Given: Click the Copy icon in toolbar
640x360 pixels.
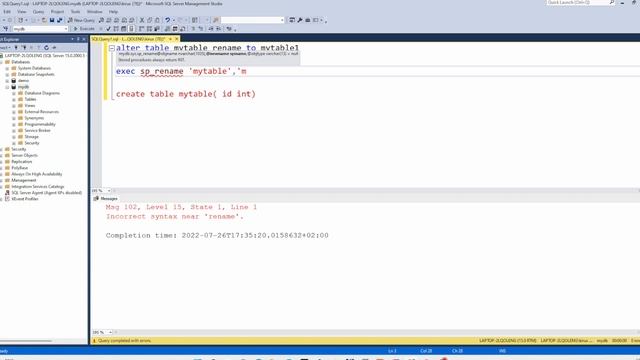Looking at the screenshot, I should tap(149, 20).
